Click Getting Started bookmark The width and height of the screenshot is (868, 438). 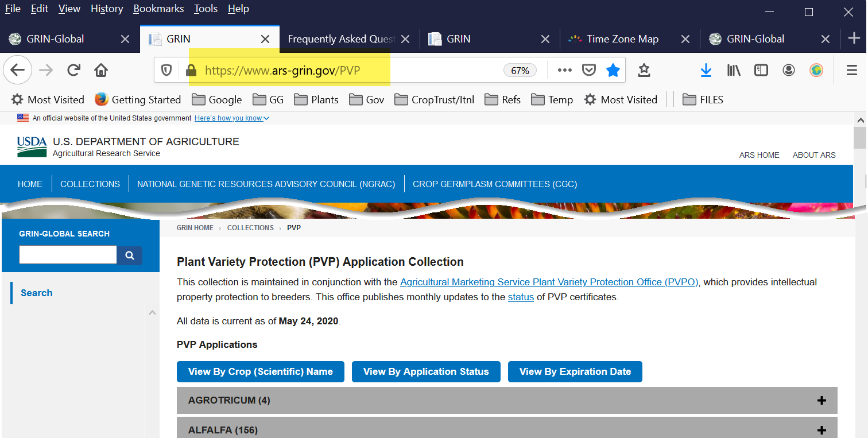click(138, 99)
